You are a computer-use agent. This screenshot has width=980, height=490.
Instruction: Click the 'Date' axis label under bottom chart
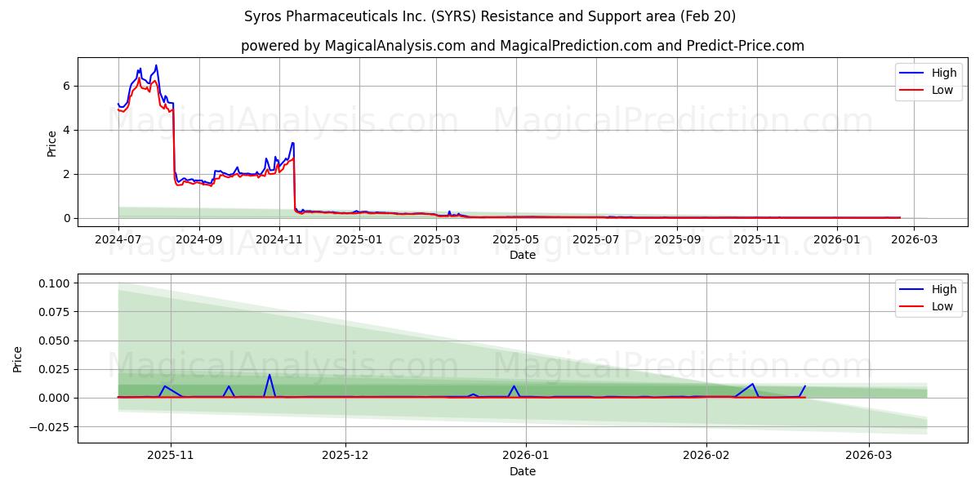(x=523, y=471)
